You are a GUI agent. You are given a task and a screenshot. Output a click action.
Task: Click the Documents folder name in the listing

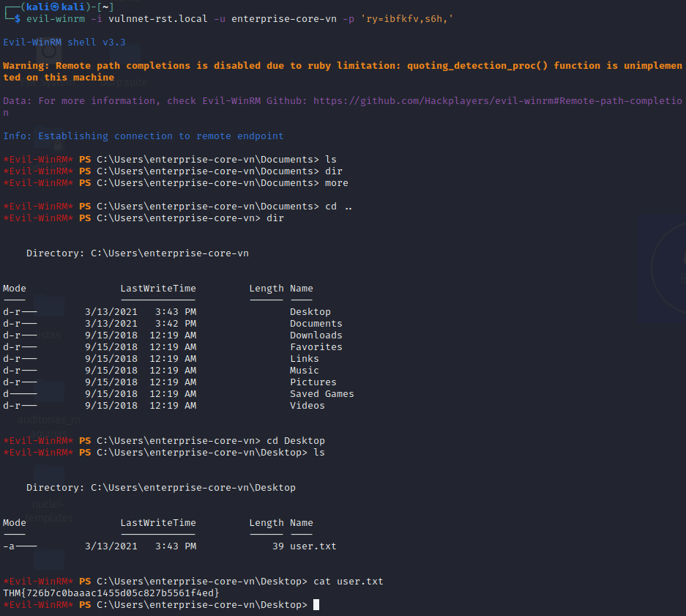pyautogui.click(x=316, y=324)
